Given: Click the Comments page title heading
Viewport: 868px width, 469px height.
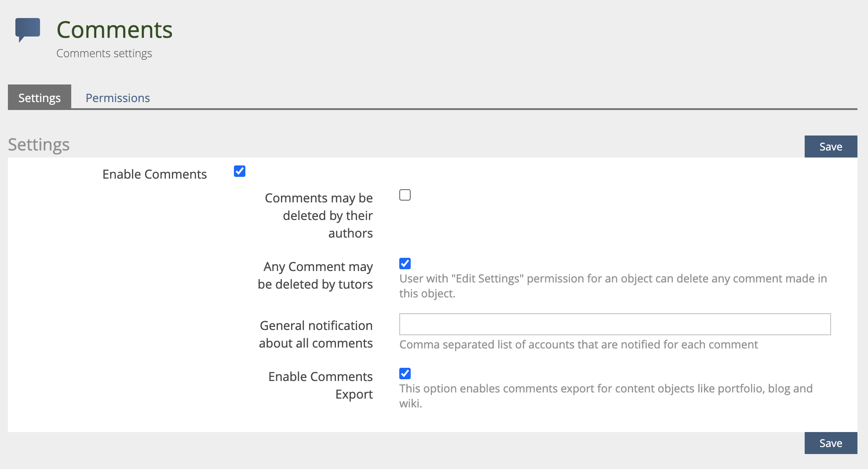Looking at the screenshot, I should [x=114, y=30].
